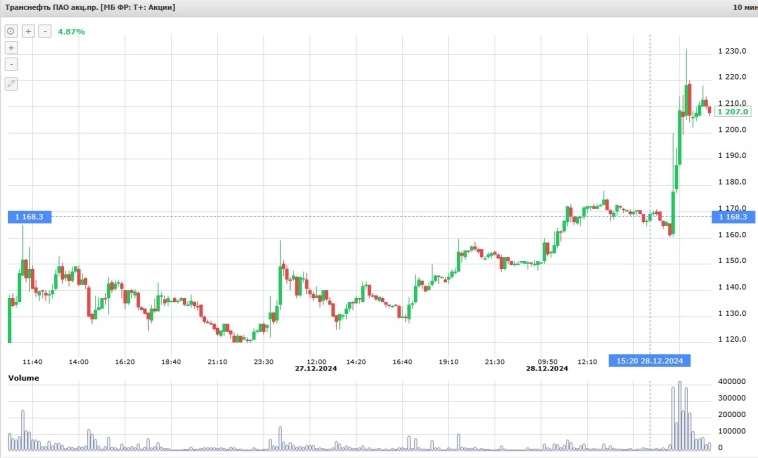Select the pencil drawing tool

click(11, 84)
